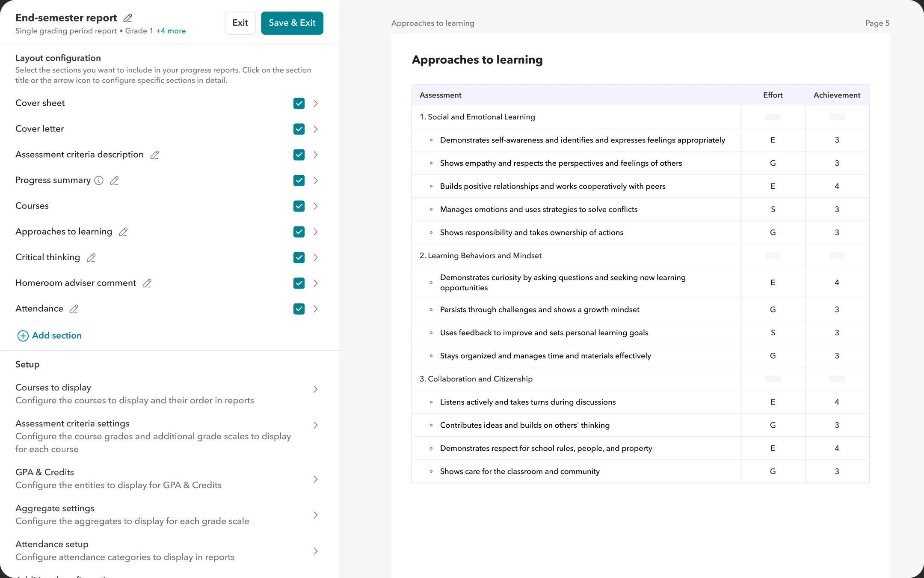Rename Approaches to learning via pencil icon

pos(123,232)
